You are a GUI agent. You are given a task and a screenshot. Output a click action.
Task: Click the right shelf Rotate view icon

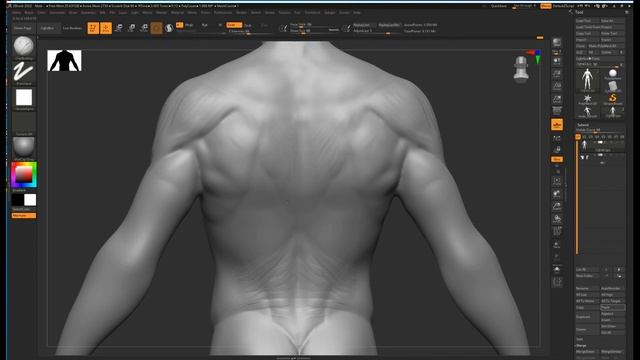click(557, 219)
